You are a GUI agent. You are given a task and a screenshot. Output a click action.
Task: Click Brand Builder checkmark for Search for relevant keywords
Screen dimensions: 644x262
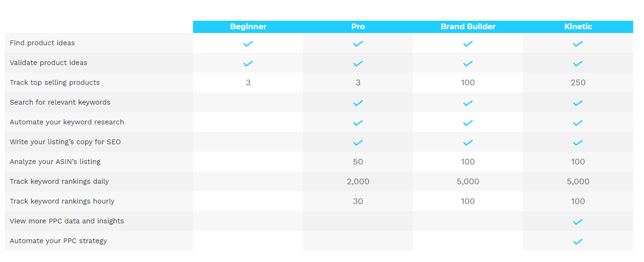click(x=468, y=103)
